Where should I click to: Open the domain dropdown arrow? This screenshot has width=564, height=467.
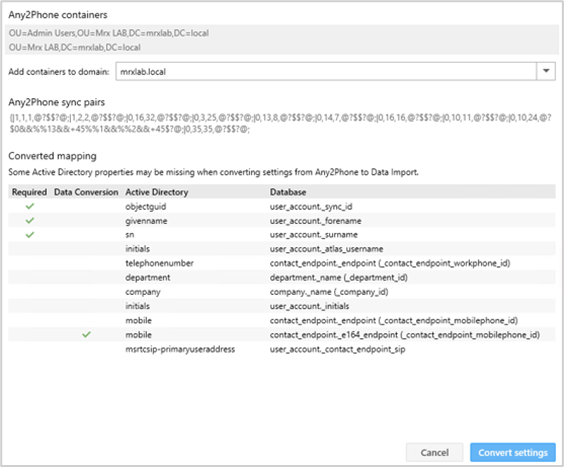pyautogui.click(x=546, y=71)
